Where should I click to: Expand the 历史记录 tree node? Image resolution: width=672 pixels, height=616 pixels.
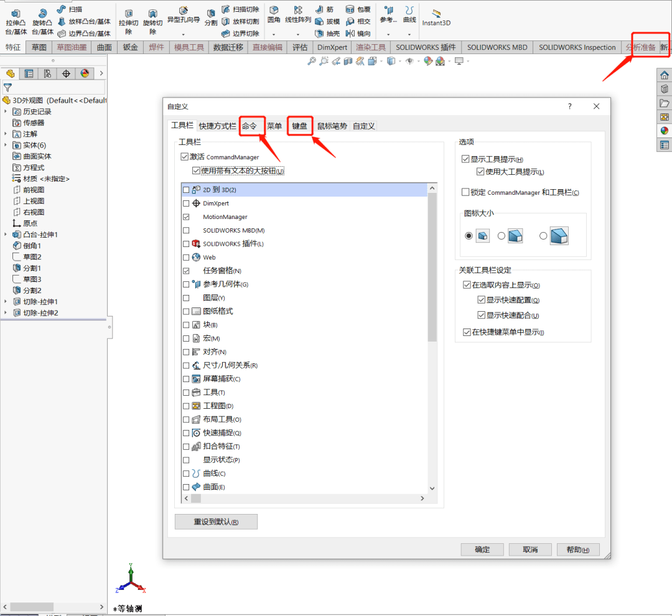pos(6,111)
